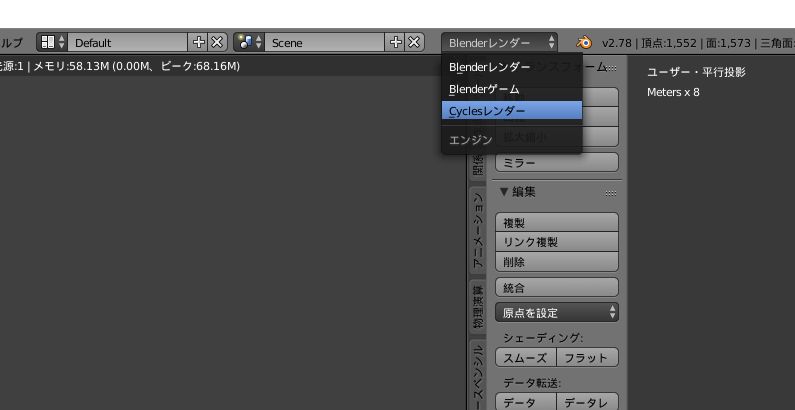Screen dimensions: 795x410
Task: Open the 原点を設定 dropdown
Action: point(557,312)
